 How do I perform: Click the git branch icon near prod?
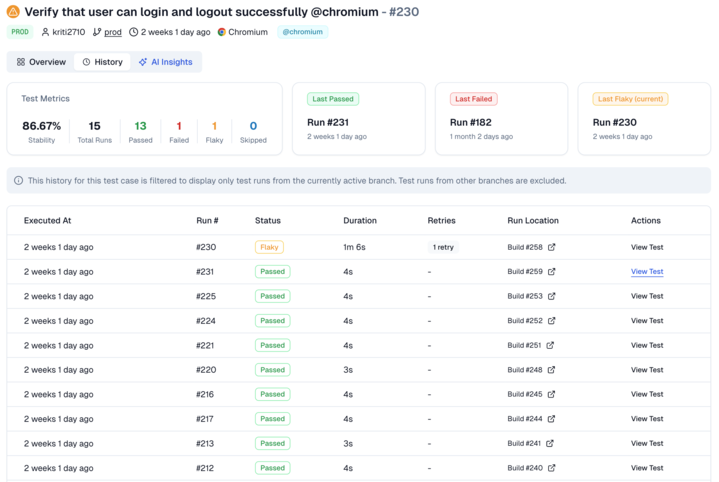click(97, 32)
